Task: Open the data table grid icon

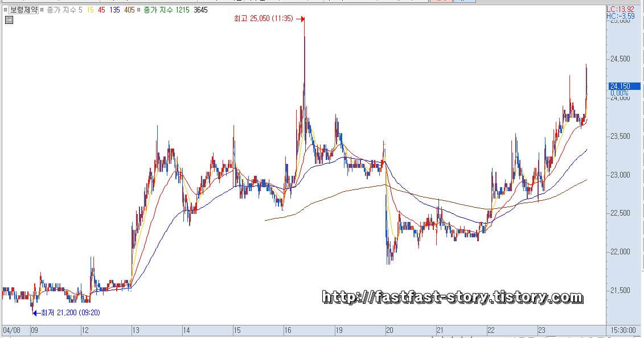Action: [9, 20]
